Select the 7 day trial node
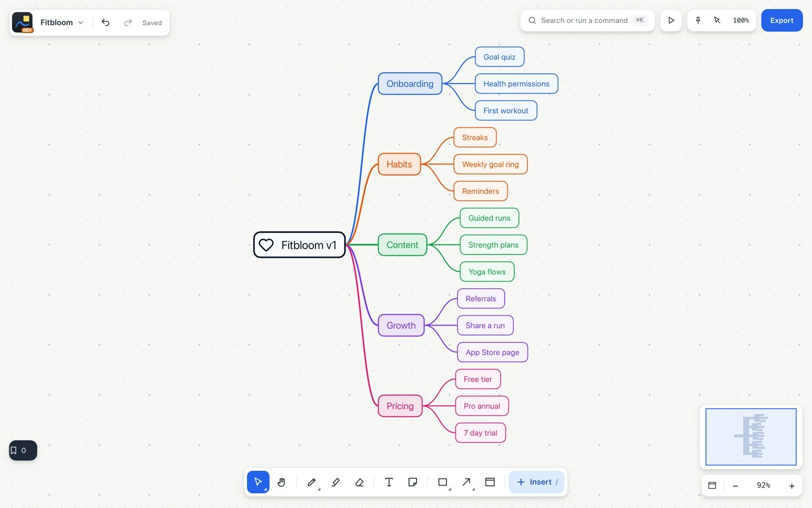 pyautogui.click(x=481, y=433)
